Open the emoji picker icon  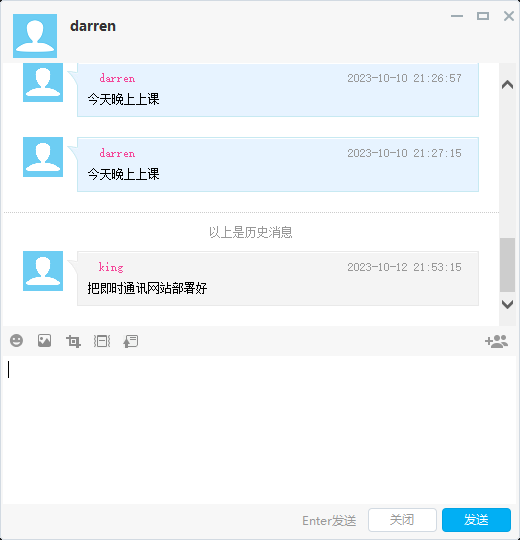[16, 341]
